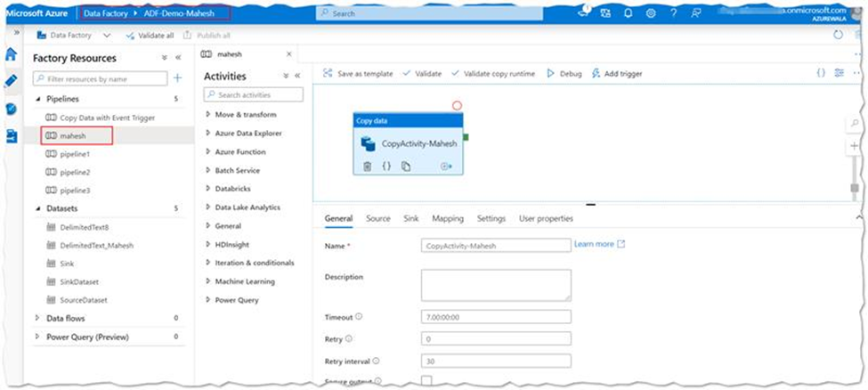Click the canvas zoom slider handle
This screenshot has height=390, width=868.
855,189
